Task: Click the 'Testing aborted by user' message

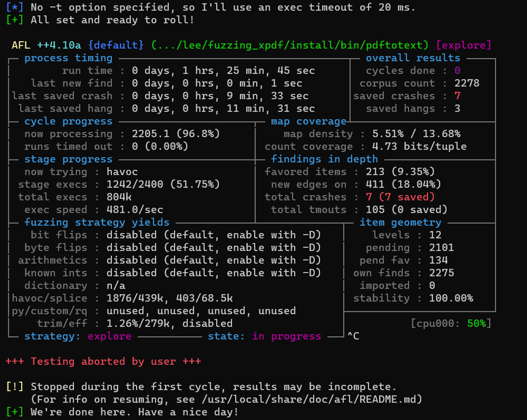Action: (103, 361)
